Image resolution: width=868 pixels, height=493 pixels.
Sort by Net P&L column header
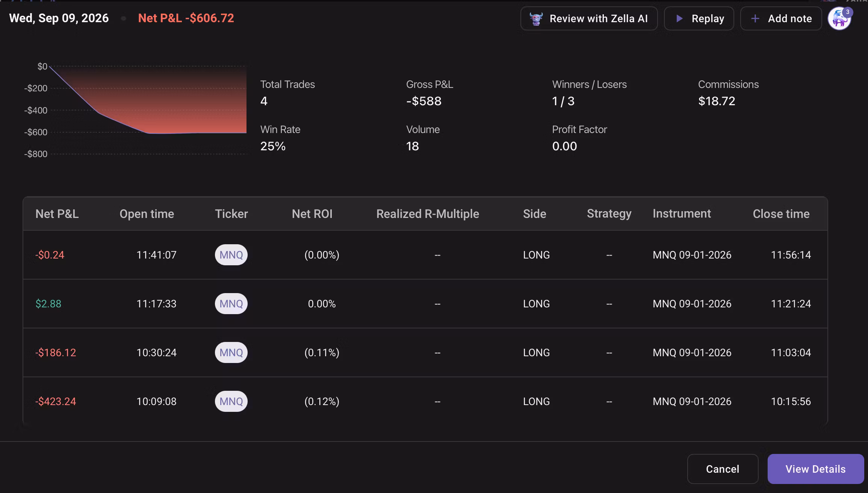(x=57, y=214)
